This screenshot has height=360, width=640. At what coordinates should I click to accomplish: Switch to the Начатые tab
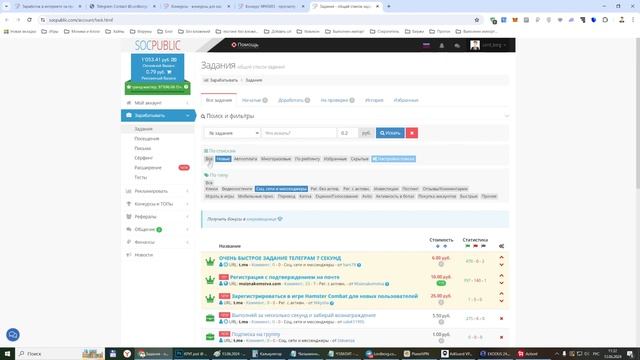click(255, 100)
